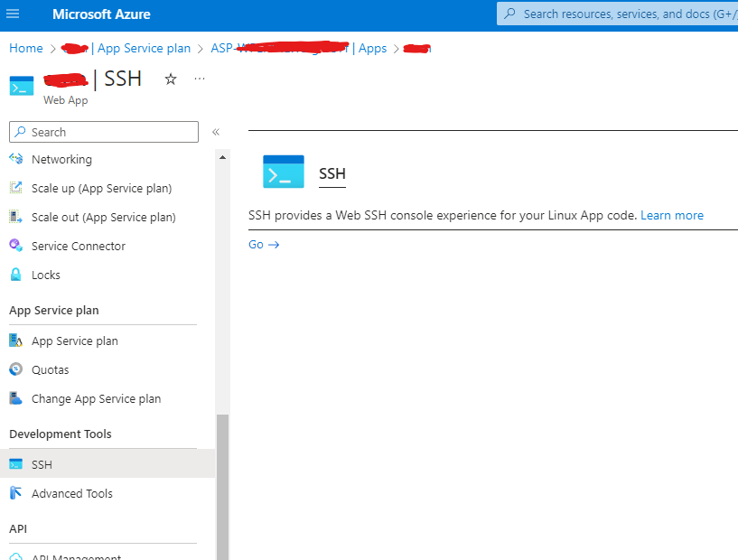
Task: Click the Web App subtitle text
Action: pos(65,100)
